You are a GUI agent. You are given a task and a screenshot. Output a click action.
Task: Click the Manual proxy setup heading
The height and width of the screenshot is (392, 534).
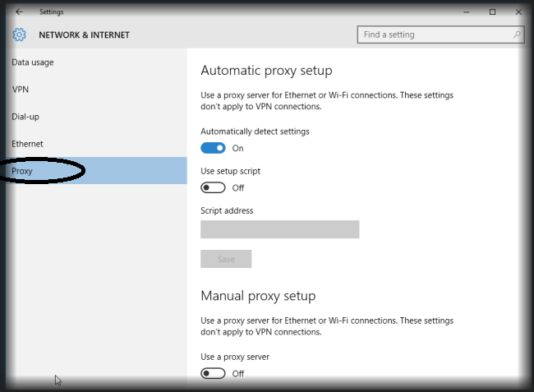258,296
